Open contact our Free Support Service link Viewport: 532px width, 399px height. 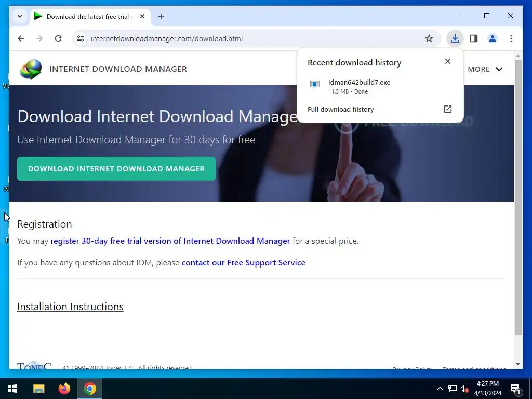[x=244, y=262]
